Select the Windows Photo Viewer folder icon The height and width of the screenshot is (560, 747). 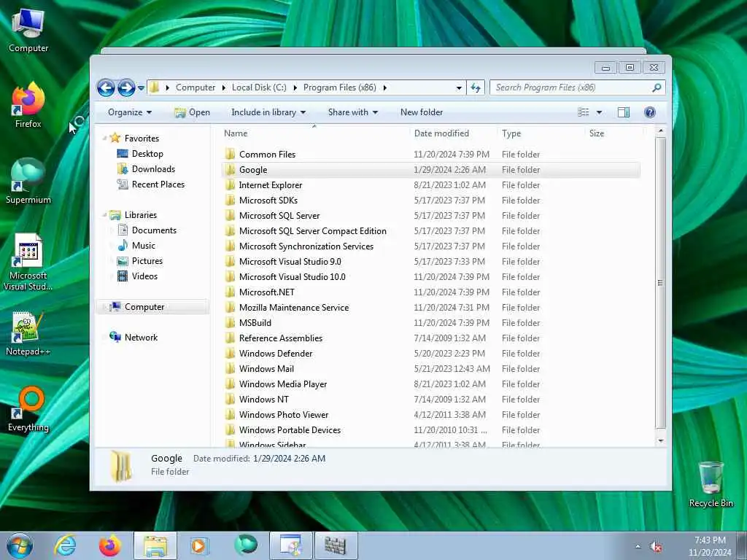(230, 415)
